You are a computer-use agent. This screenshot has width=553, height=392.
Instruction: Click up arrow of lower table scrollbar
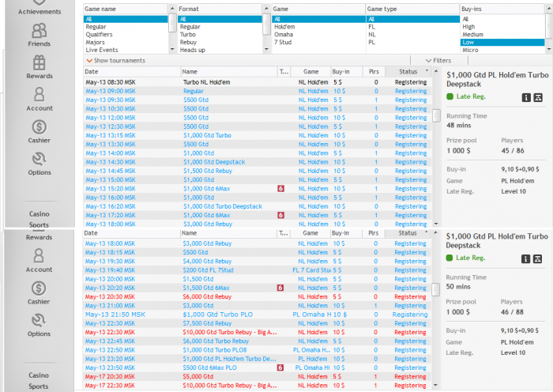(x=436, y=232)
